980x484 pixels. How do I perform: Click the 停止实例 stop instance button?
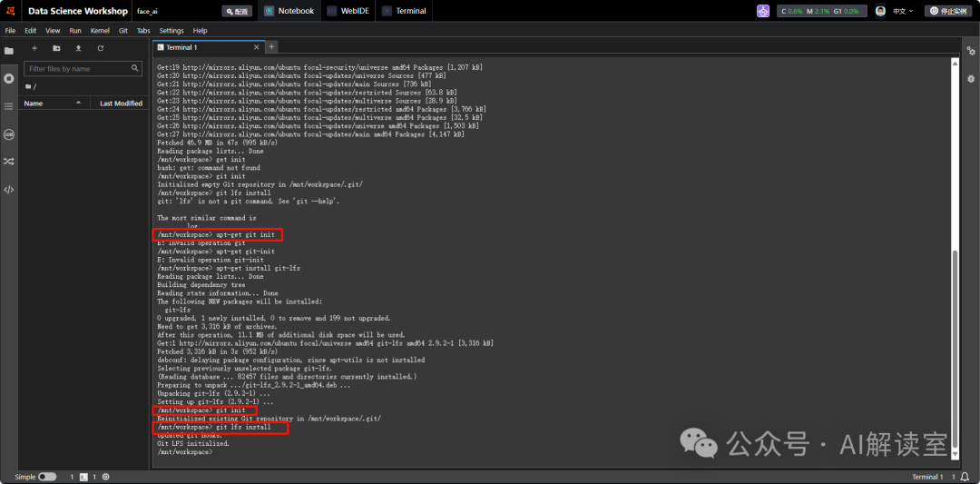[949, 11]
